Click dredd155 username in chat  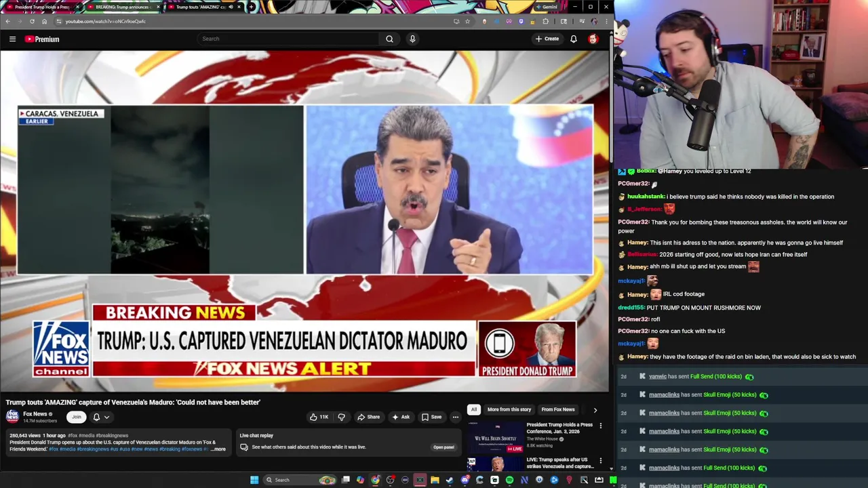tap(631, 308)
